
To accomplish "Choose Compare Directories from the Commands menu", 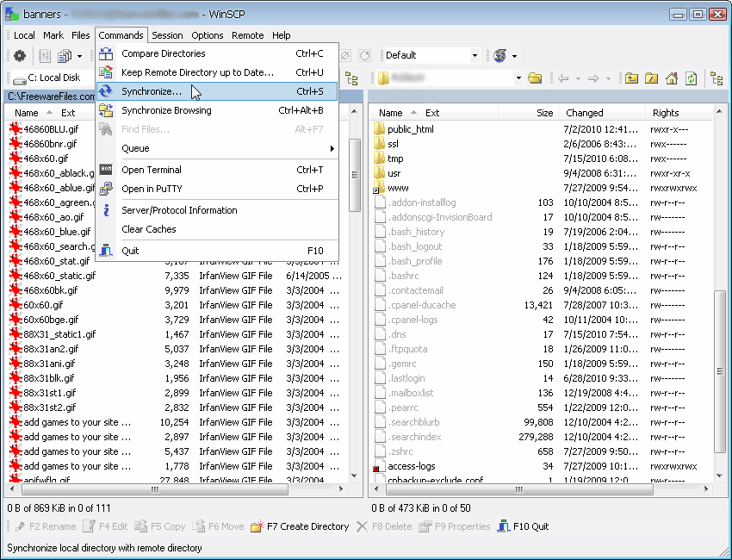I will pyautogui.click(x=218, y=53).
